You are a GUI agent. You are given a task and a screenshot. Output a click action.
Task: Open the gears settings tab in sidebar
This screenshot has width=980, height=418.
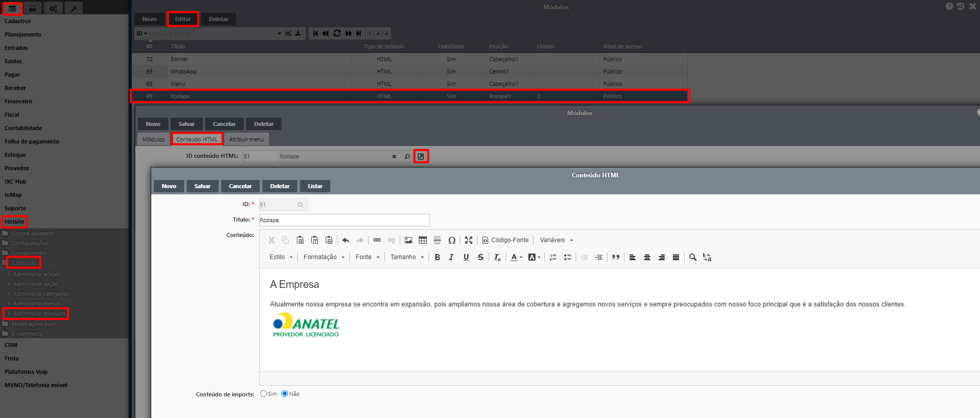(x=53, y=8)
